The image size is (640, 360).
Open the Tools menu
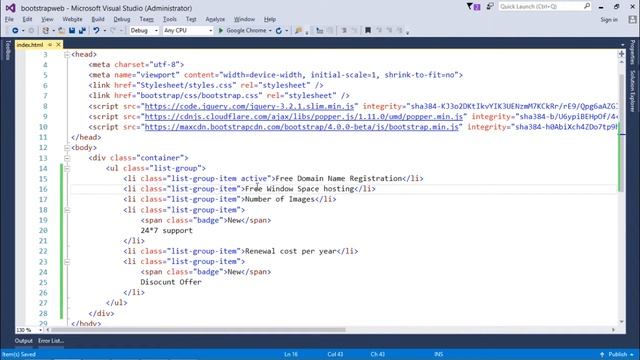(169, 19)
